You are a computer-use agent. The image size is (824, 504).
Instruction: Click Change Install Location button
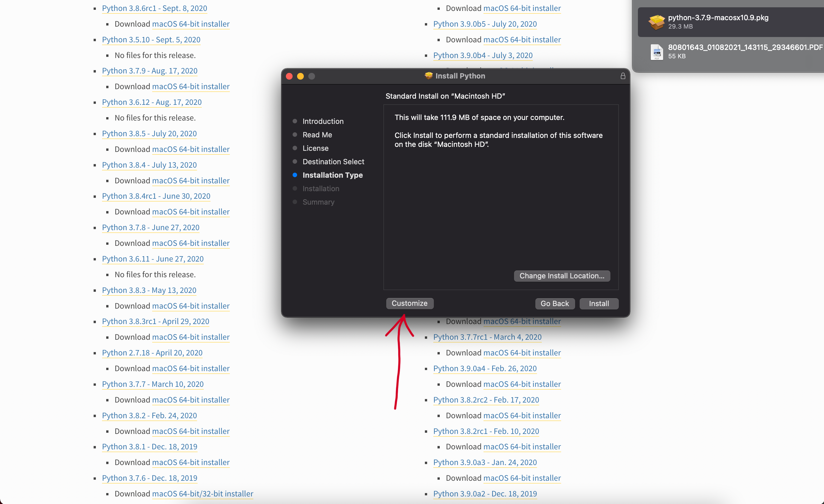[x=561, y=276]
